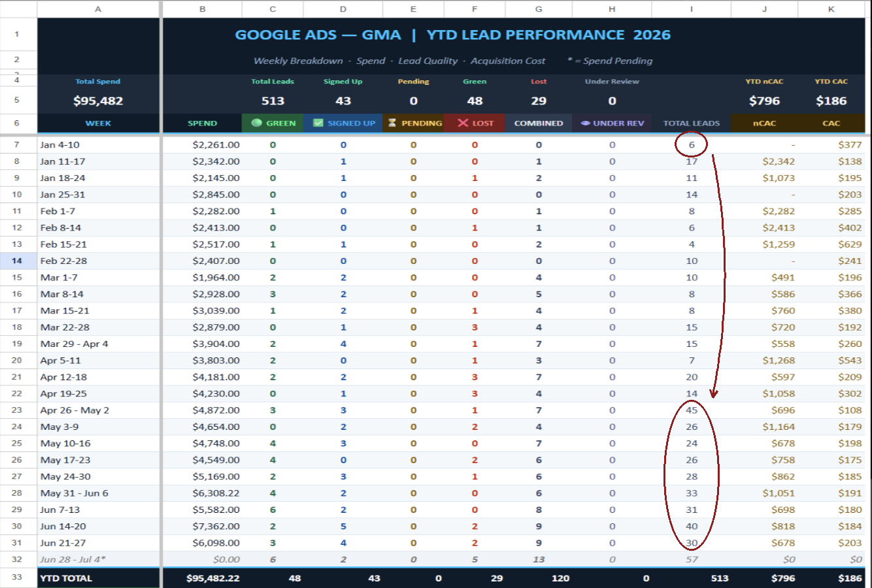
Task: Click the signed up value 5 for Jun 14-20
Action: point(343,527)
